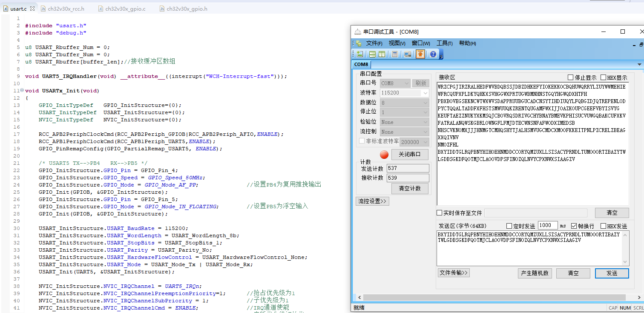This screenshot has width=644, height=313.
Task: Open the 工具(T) menu
Action: coord(444,43)
